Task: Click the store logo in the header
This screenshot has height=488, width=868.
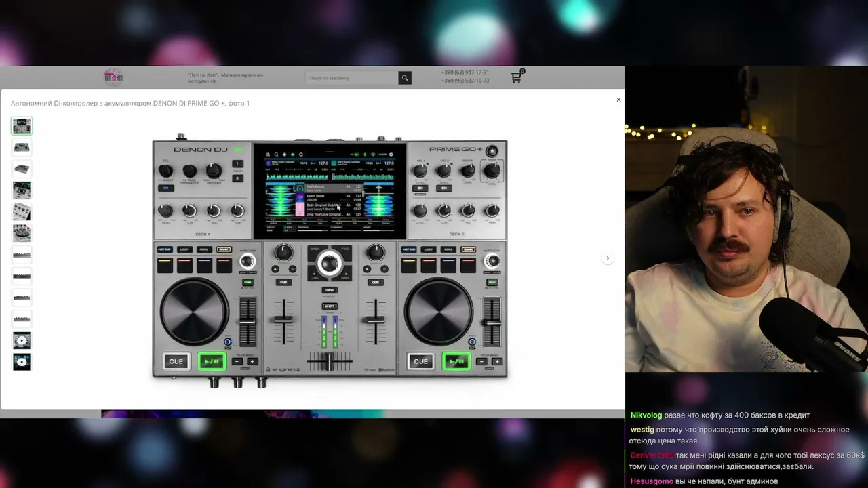Action: (x=113, y=78)
